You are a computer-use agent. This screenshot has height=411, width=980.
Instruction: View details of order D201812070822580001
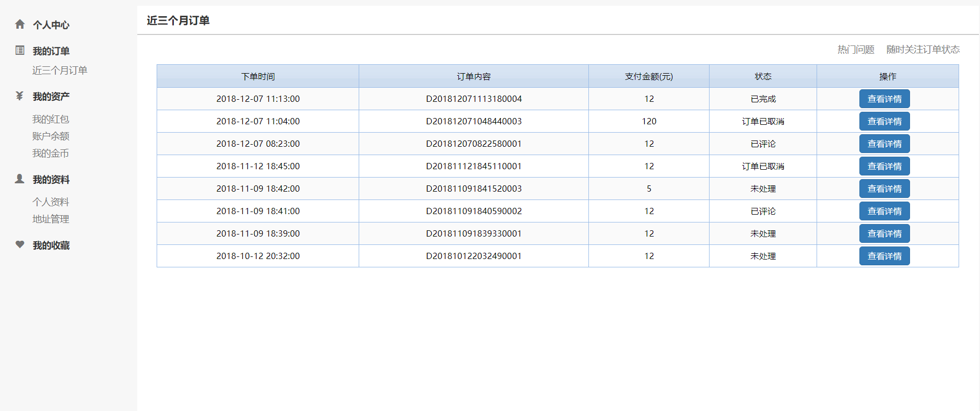click(884, 144)
